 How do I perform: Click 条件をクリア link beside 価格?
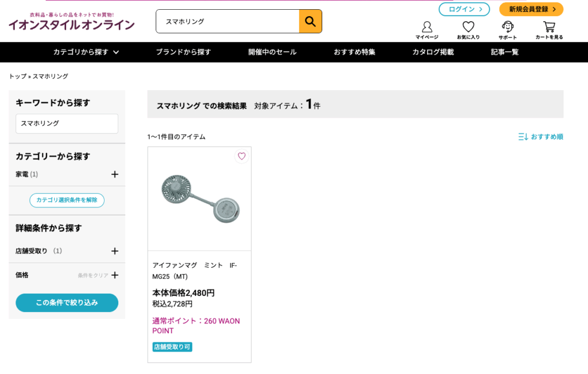[x=93, y=275]
